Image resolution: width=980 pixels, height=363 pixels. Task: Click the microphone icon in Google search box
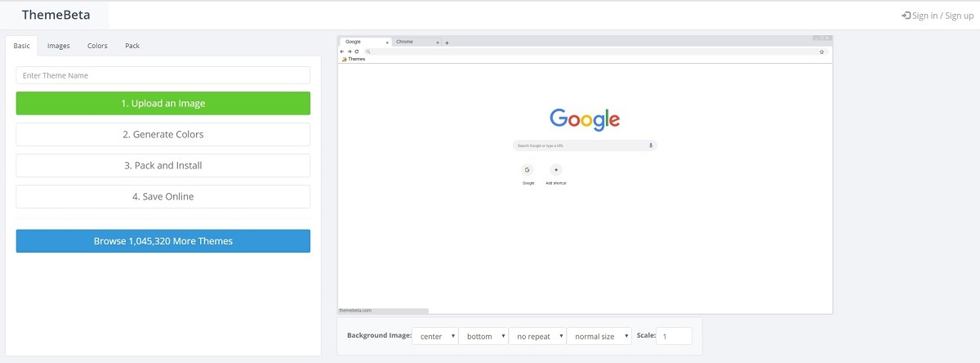[651, 146]
